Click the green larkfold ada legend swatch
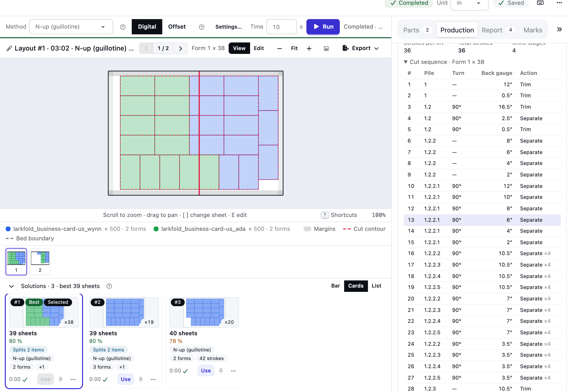 pos(156,229)
